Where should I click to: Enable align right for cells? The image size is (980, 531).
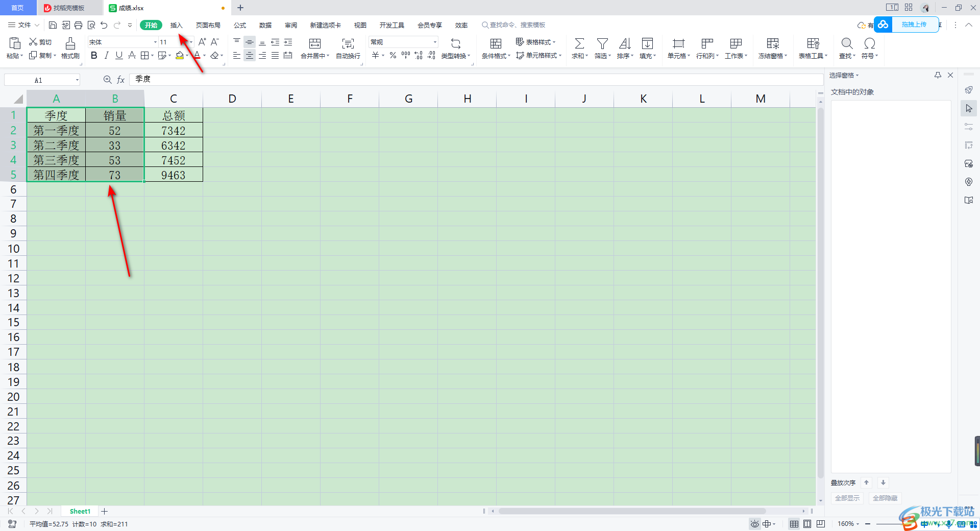click(x=262, y=55)
